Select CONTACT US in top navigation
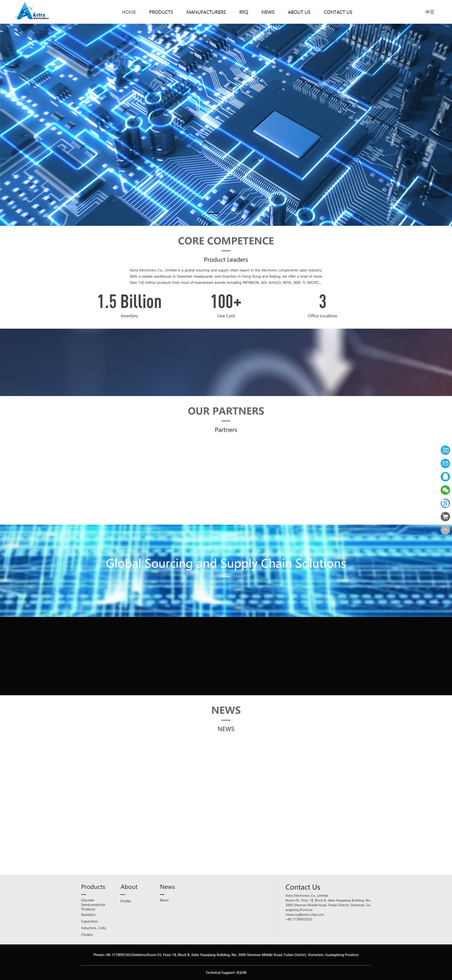Viewport: 452px width, 980px height. tap(338, 12)
